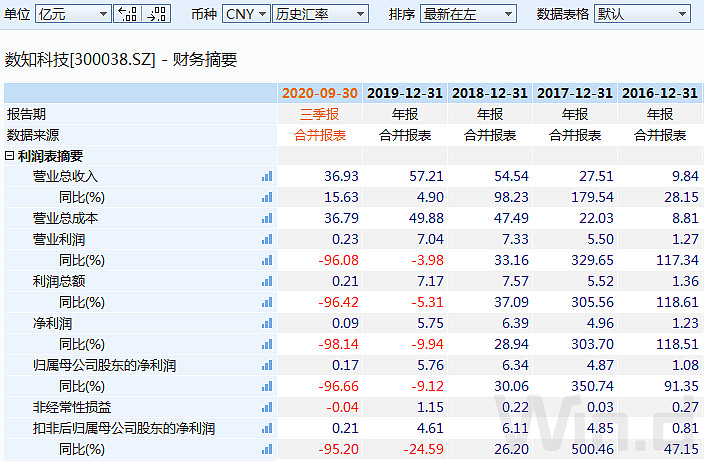
Task: Open chart icon for 同比(%) under 扣非后归属母公司股东的净利润
Action: point(267,449)
